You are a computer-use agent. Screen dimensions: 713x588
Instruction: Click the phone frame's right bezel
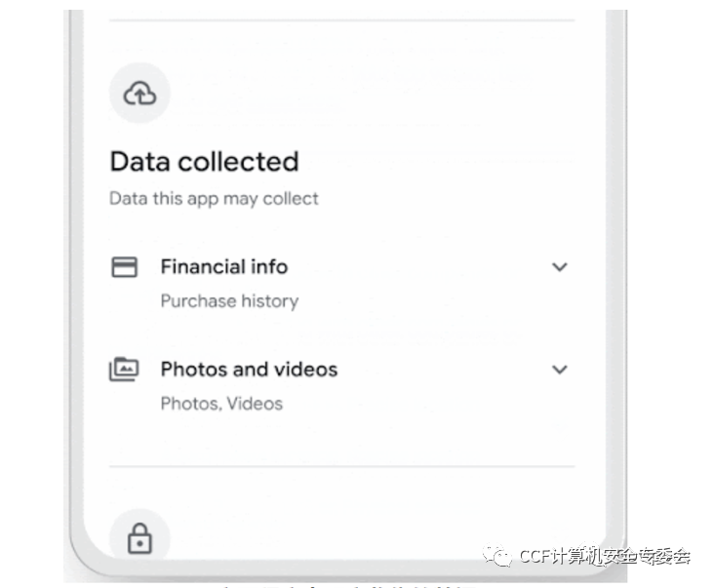point(615,273)
